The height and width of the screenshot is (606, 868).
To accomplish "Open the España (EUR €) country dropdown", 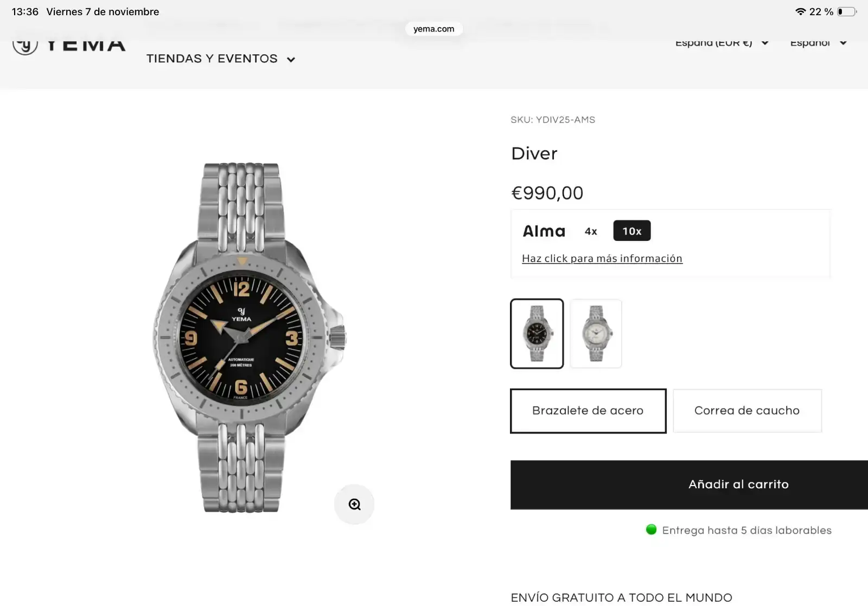I will [x=722, y=43].
